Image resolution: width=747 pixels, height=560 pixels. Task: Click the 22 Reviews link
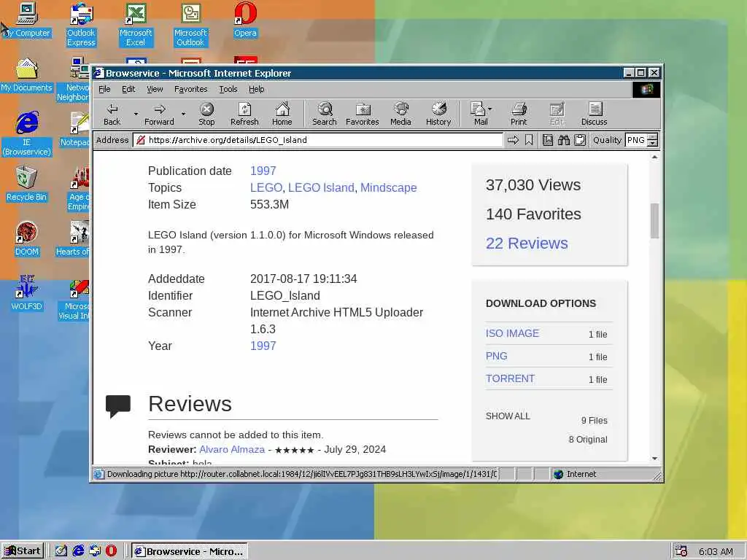click(527, 244)
